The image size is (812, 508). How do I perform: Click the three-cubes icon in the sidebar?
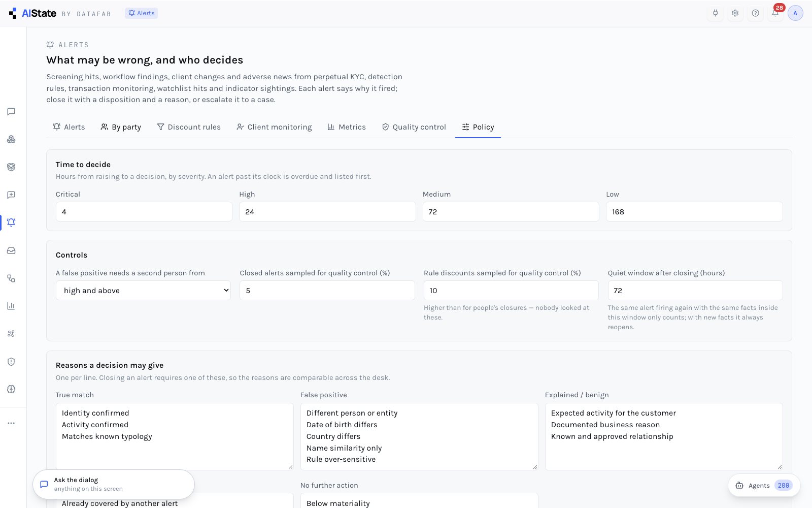click(x=11, y=139)
